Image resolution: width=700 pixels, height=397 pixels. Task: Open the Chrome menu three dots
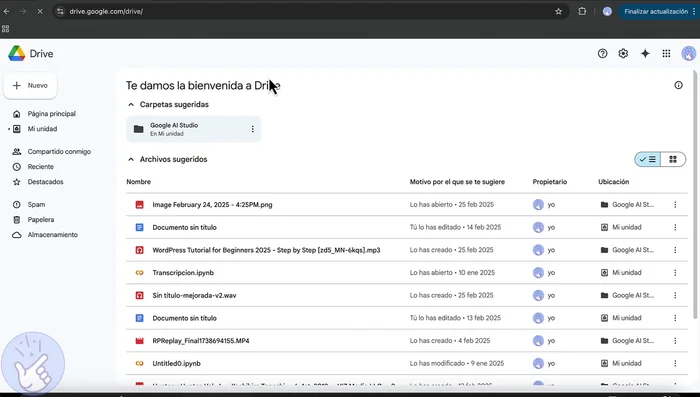tap(694, 12)
